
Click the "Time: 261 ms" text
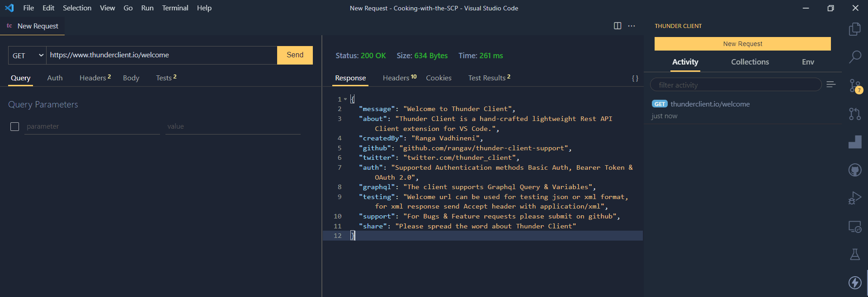click(481, 56)
